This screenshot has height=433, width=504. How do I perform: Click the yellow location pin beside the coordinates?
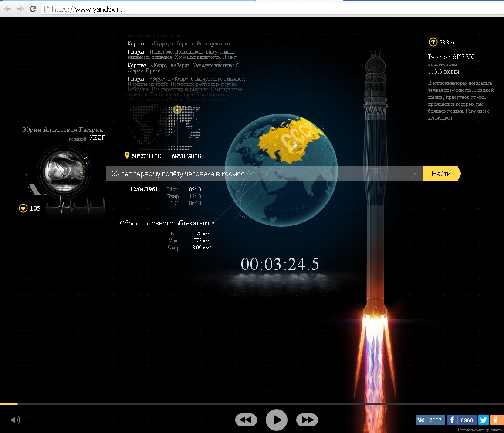(x=127, y=156)
